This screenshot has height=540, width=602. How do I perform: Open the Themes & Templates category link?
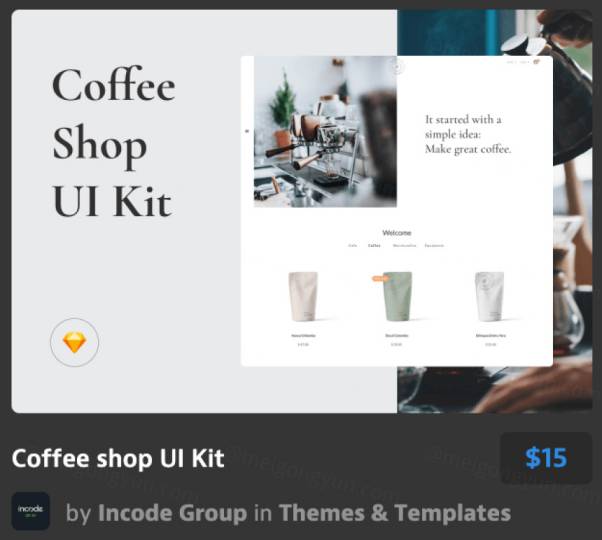[395, 513]
